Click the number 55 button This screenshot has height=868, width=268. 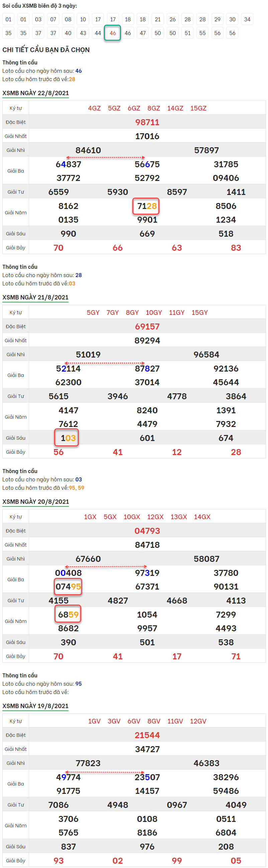pos(202,33)
